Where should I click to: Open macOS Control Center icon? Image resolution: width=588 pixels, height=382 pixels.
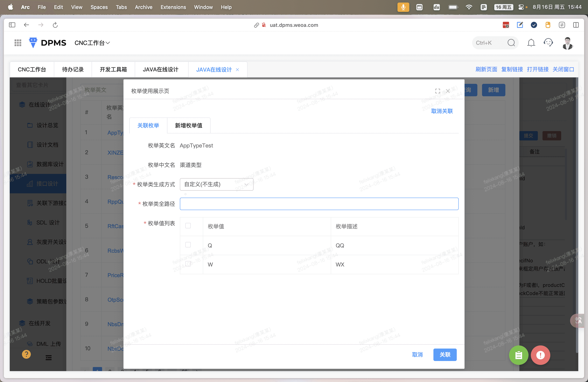(521, 7)
